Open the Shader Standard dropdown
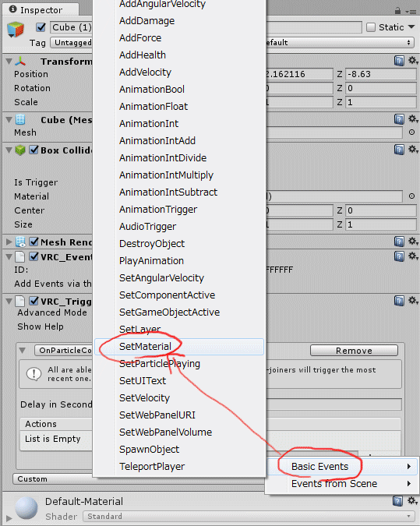This screenshot has height=526, width=420. click(x=249, y=517)
